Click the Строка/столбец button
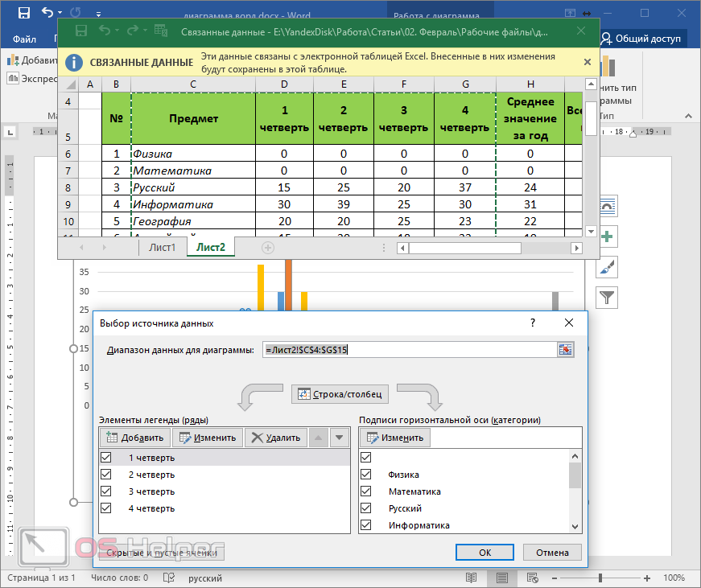 coord(340,393)
